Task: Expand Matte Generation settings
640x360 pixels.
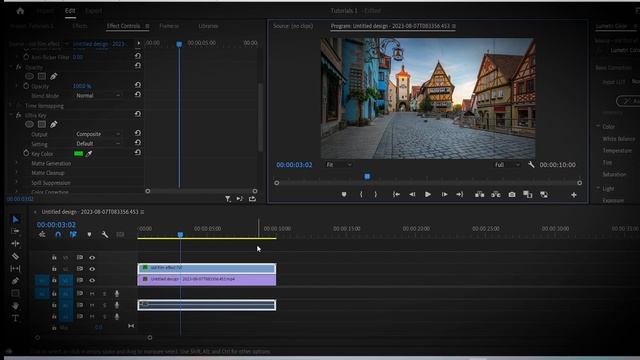Action: 17,163
